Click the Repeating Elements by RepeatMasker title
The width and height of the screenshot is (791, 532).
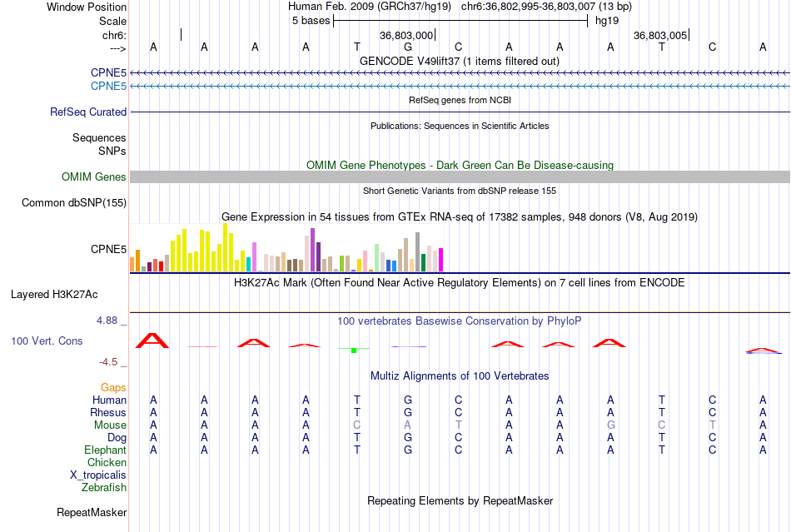[460, 500]
